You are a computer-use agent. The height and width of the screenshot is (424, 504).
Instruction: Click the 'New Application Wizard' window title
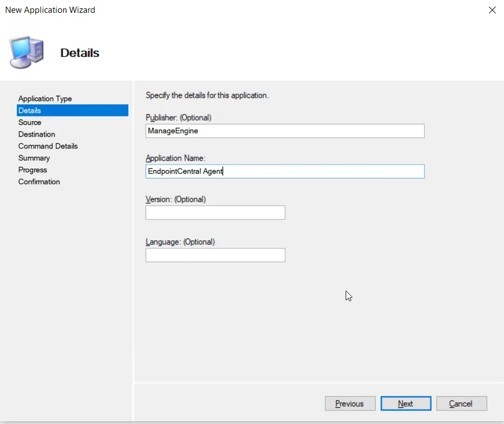[50, 10]
